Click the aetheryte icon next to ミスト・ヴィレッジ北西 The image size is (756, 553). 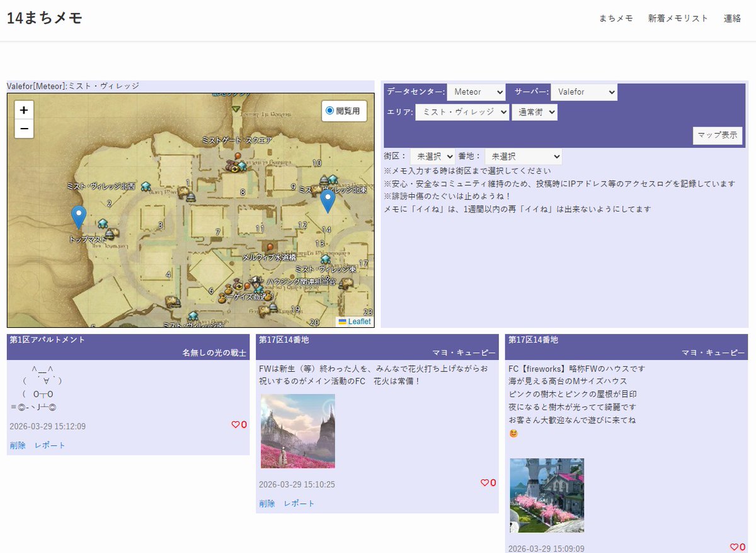146,186
